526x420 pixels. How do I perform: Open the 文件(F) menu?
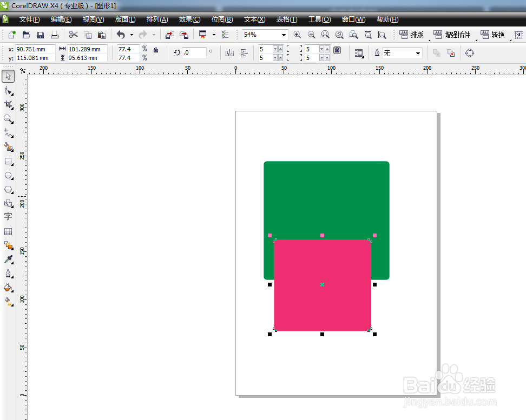tap(30, 19)
